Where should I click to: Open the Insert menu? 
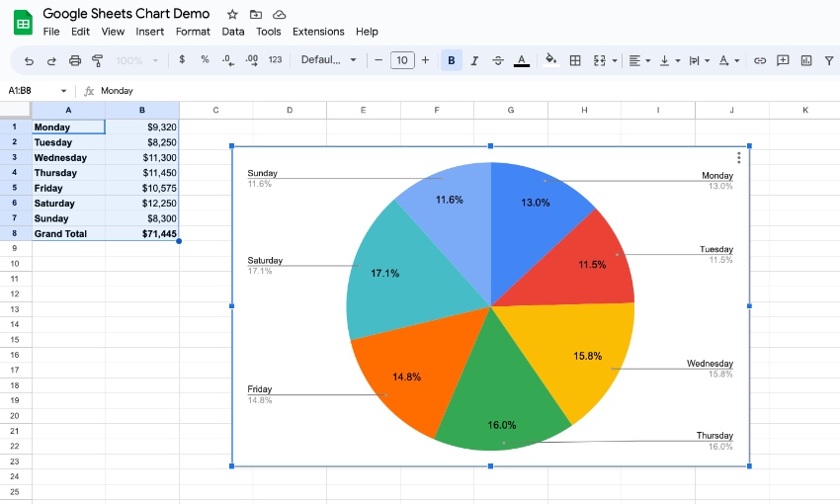point(150,32)
